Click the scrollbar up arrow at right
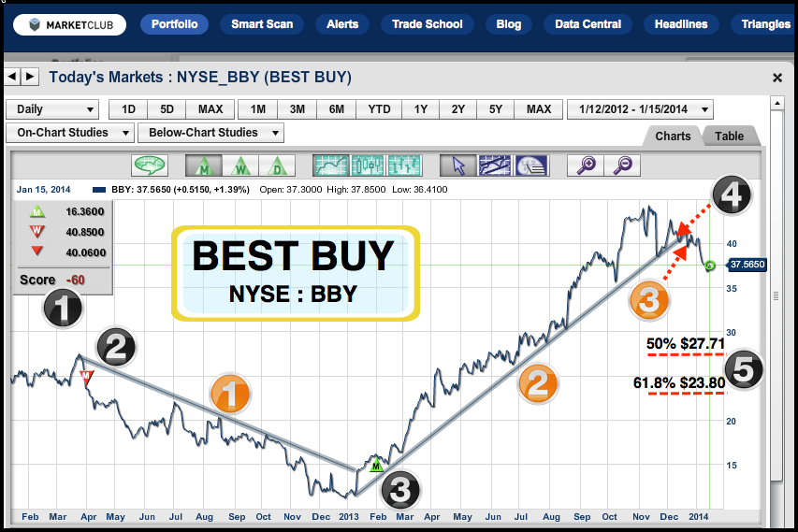Image resolution: width=798 pixels, height=532 pixels. coord(776,103)
